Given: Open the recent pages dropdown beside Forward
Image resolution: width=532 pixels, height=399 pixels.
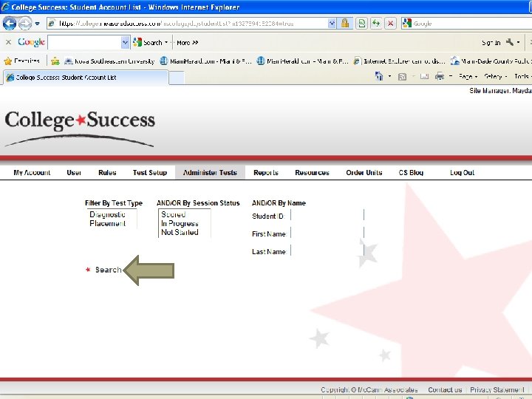Looking at the screenshot, I should point(38,24).
